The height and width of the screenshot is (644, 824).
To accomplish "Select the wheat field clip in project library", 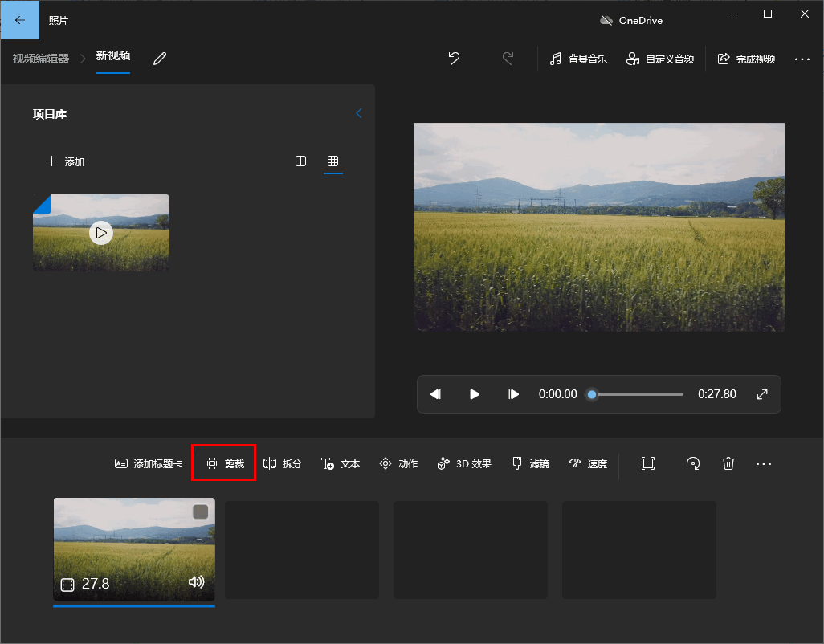I will (101, 233).
